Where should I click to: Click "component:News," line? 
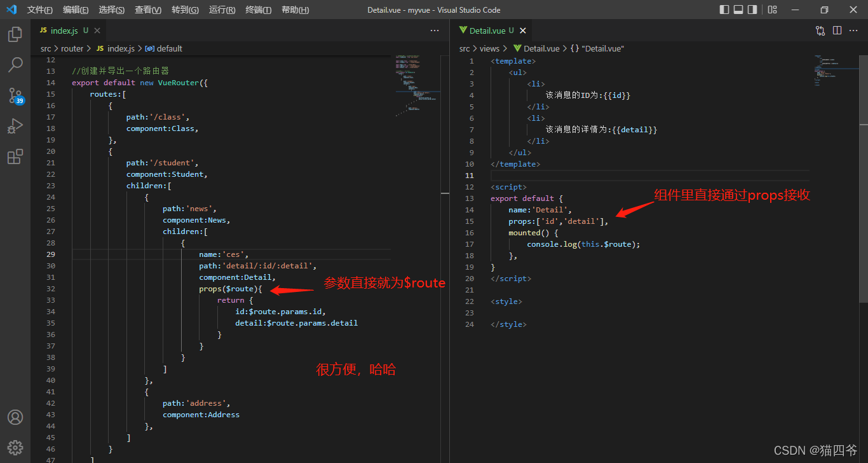click(196, 220)
